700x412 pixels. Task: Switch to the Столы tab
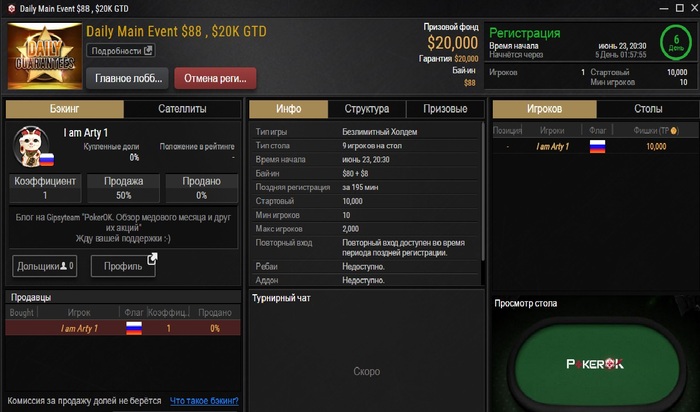[648, 108]
